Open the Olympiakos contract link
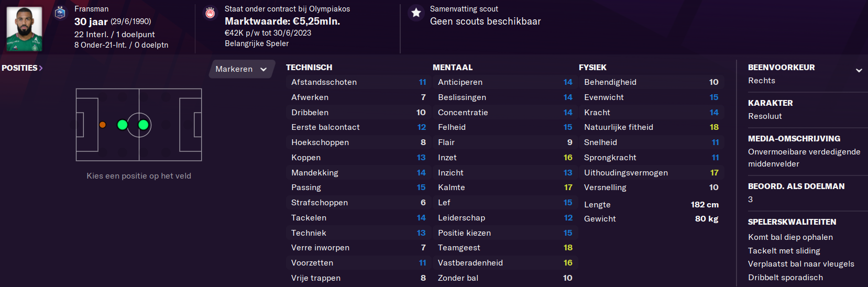Viewport: 868px width, 287px height. pyautogui.click(x=287, y=9)
